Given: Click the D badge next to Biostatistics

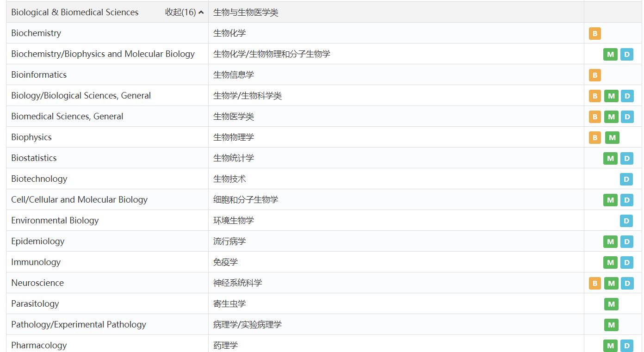Looking at the screenshot, I should pyautogui.click(x=626, y=158).
